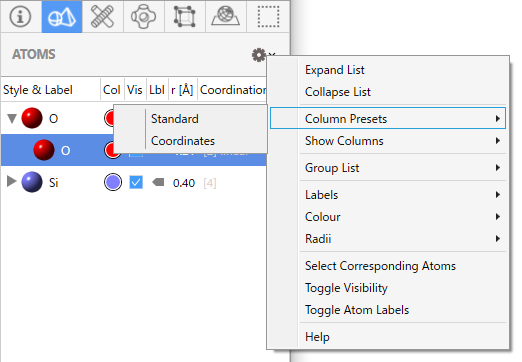Open the dotted selection rectangle icon

click(268, 16)
